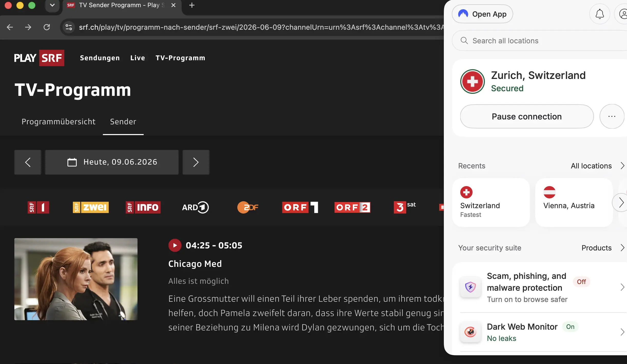
Task: Click the scam protection shield icon
Action: tap(471, 287)
